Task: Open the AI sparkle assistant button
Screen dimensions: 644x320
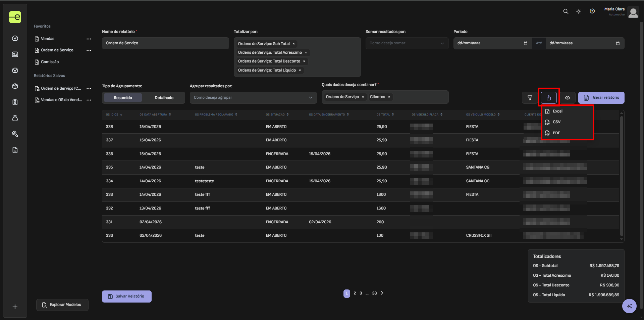Action: point(629,306)
